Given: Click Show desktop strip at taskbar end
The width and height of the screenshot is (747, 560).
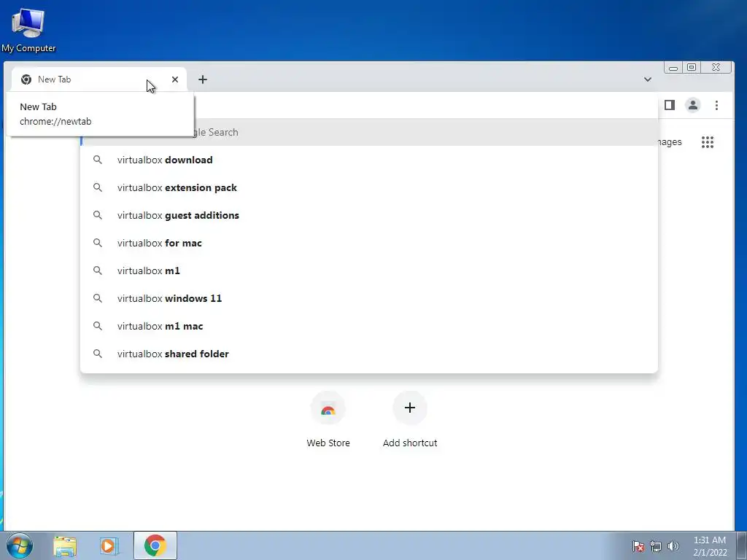Looking at the screenshot, I should click(742, 545).
